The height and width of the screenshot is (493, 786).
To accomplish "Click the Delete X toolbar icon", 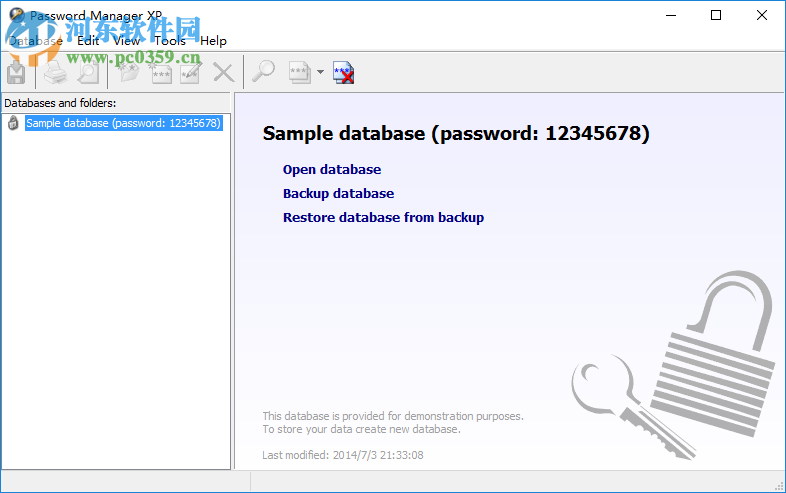I will click(224, 73).
